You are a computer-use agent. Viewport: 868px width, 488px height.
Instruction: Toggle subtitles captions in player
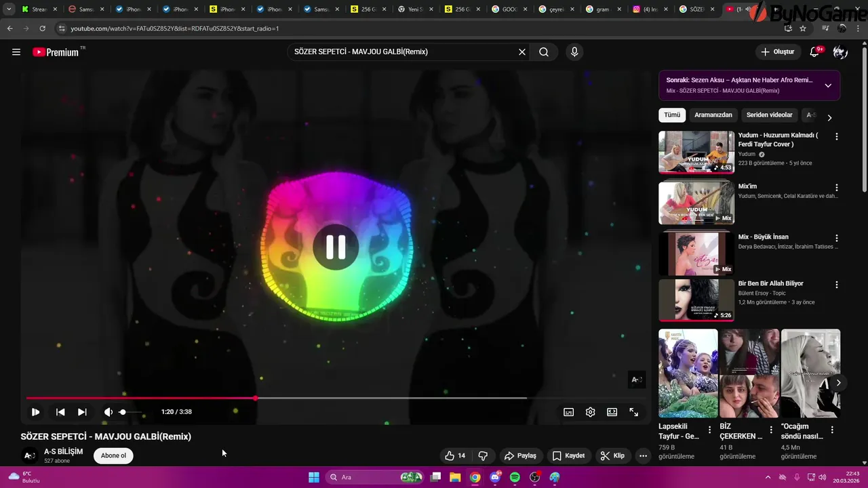[569, 412]
